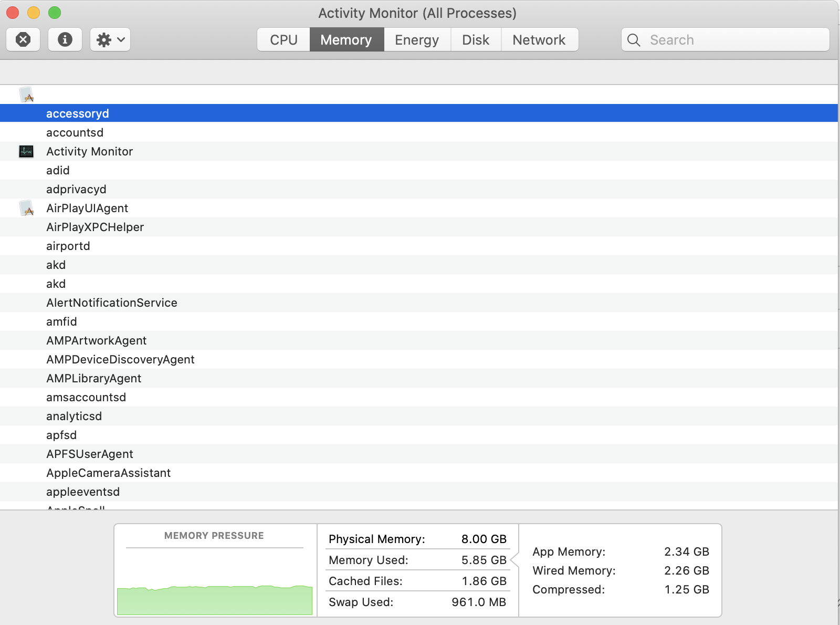Click the magnifying glass search icon

[634, 40]
